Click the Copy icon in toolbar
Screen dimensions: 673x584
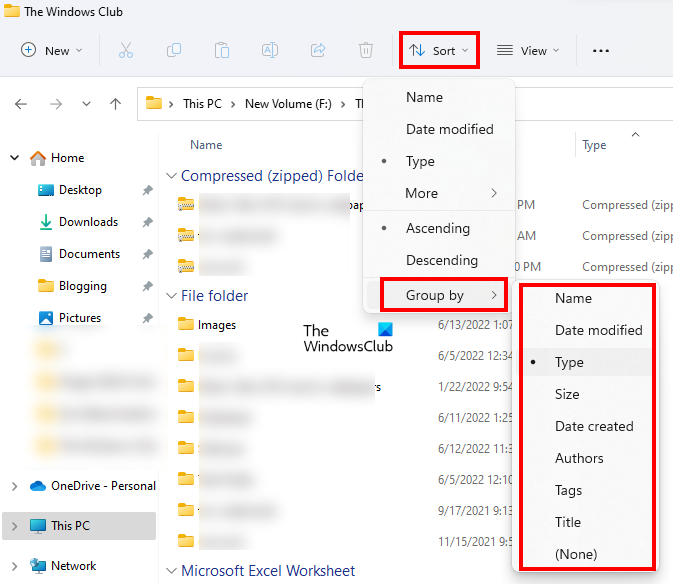pos(174,50)
